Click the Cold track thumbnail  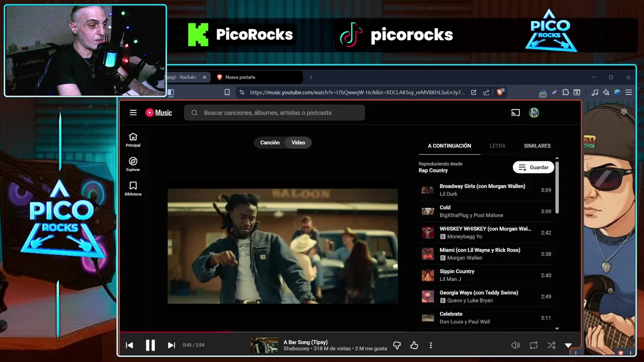point(428,211)
